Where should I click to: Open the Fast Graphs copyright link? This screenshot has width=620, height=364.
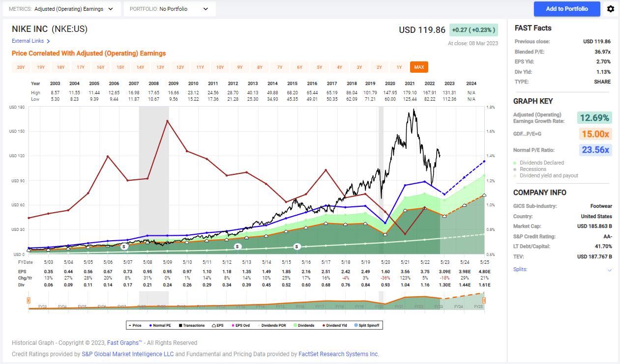124,343
